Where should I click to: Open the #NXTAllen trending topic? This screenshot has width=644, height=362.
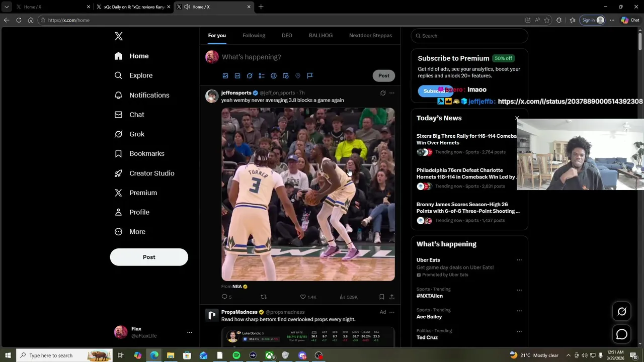430,296
